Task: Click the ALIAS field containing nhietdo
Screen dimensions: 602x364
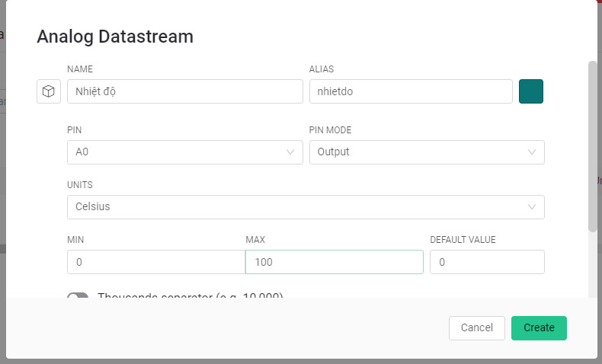Action: point(411,91)
